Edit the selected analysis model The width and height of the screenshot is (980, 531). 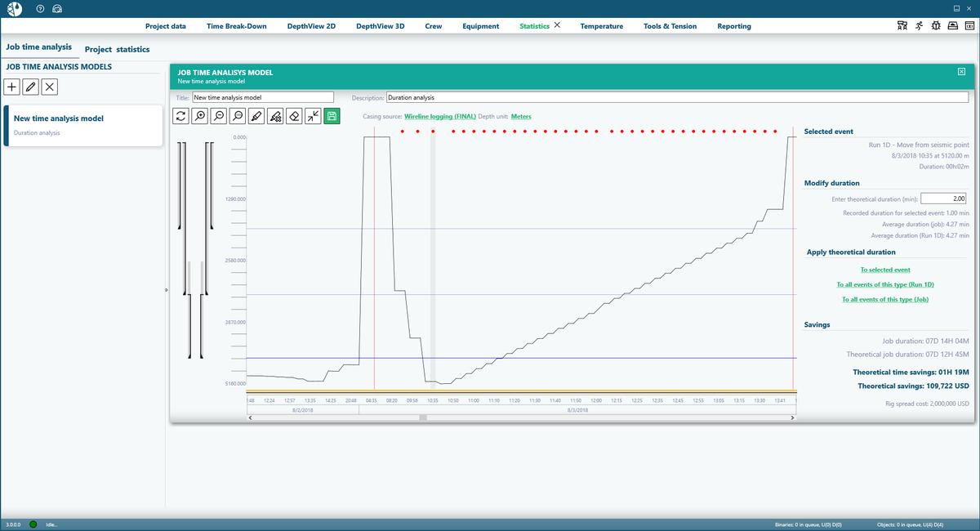click(31, 87)
